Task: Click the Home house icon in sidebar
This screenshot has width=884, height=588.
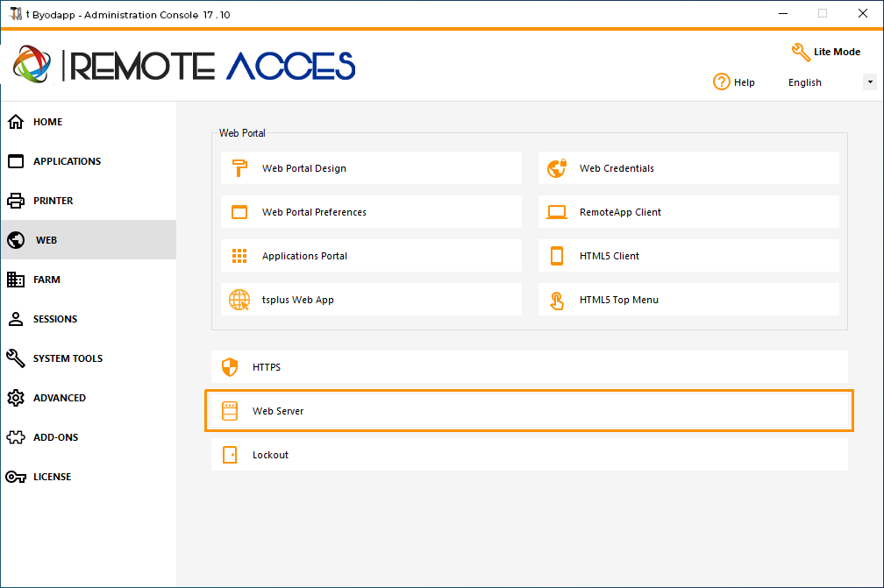Action: click(16, 122)
